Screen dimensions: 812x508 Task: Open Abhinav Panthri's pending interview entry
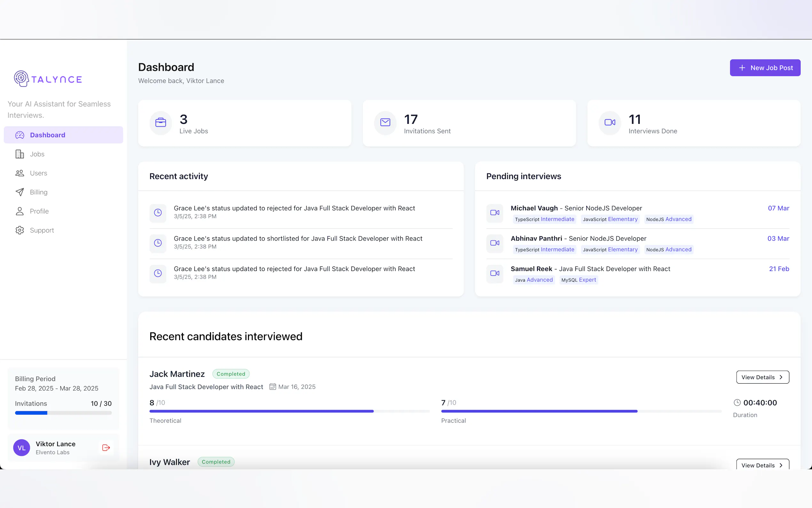point(578,239)
